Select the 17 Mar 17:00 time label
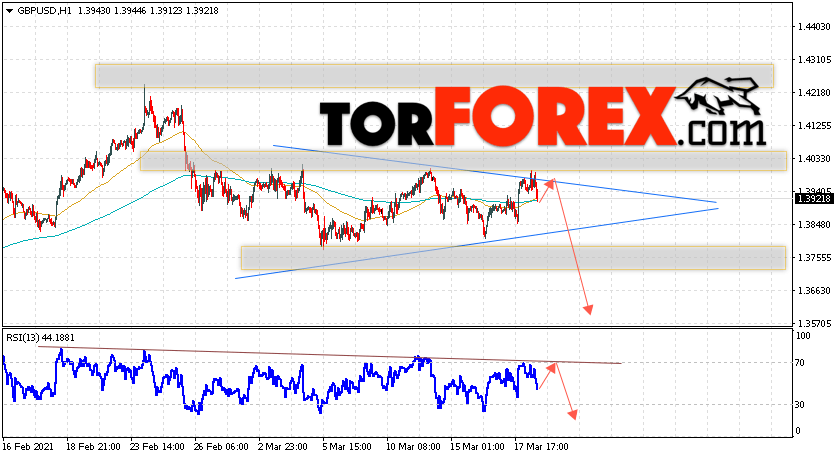 click(x=541, y=447)
